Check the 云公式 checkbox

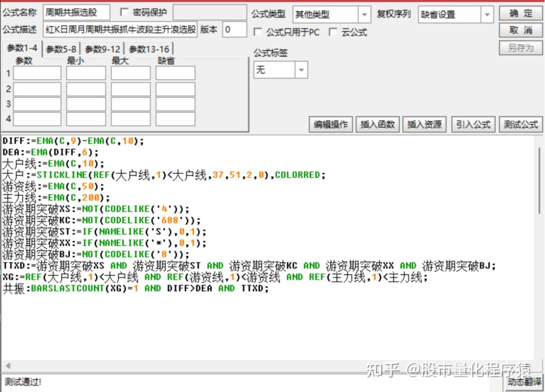pos(333,32)
